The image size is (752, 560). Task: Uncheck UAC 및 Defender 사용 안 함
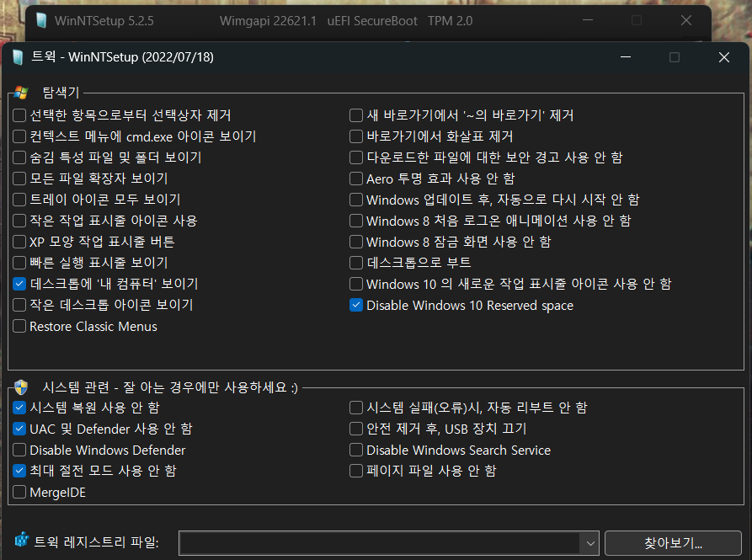click(x=19, y=429)
